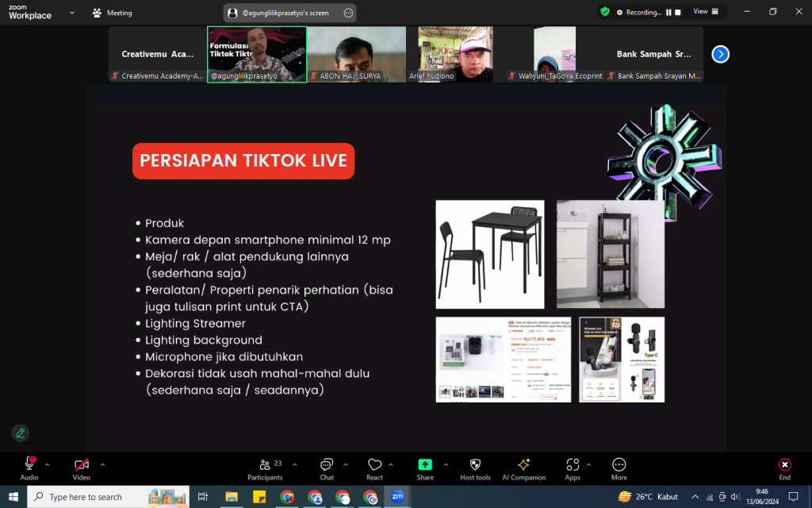Expand the Share options chevron

click(446, 464)
